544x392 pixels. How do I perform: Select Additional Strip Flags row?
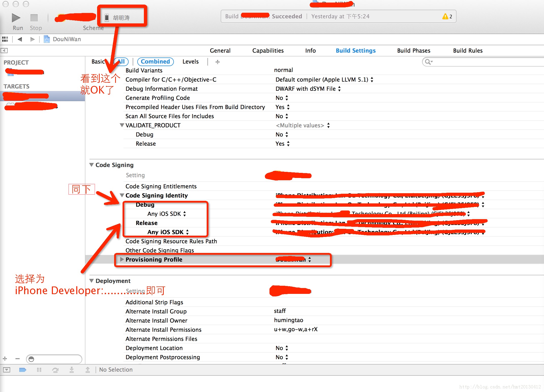pyautogui.click(x=334, y=302)
